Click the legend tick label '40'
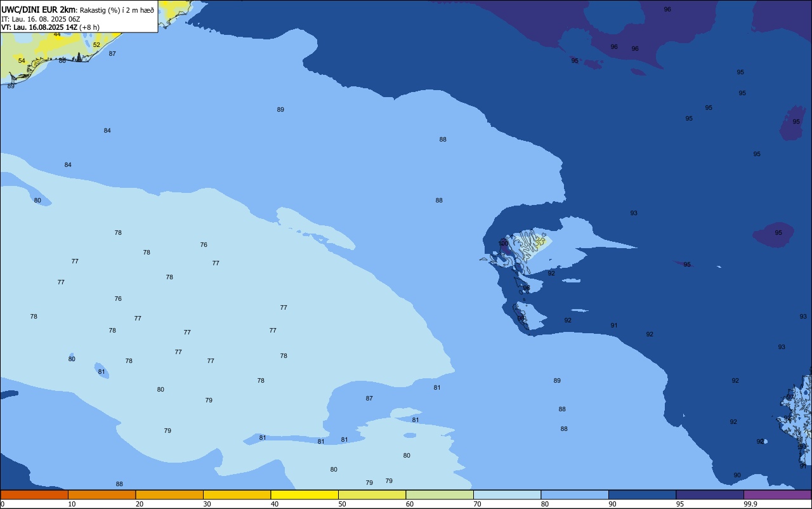Image resolution: width=812 pixels, height=509 pixels. click(275, 504)
